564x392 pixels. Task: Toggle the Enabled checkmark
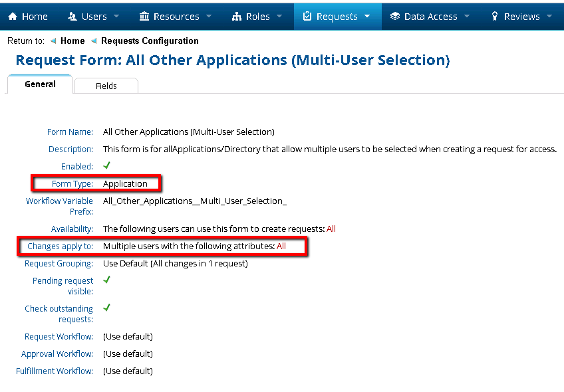click(106, 166)
